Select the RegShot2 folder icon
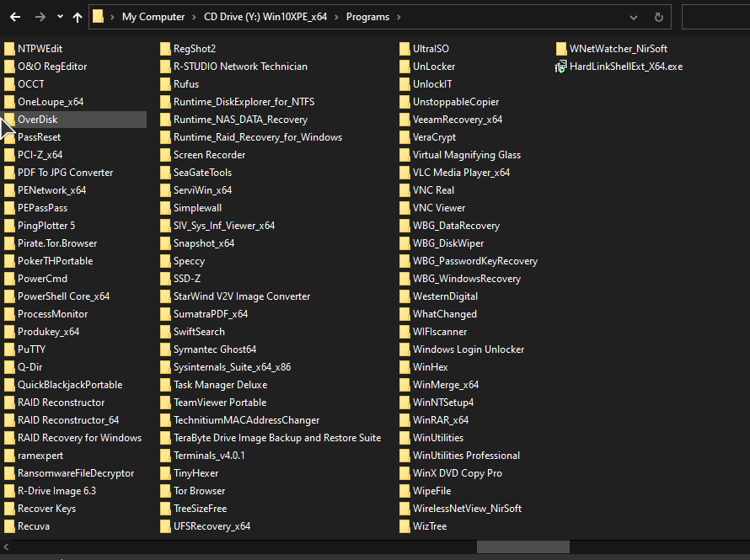Screen dimensions: 750x560 click(x=165, y=49)
